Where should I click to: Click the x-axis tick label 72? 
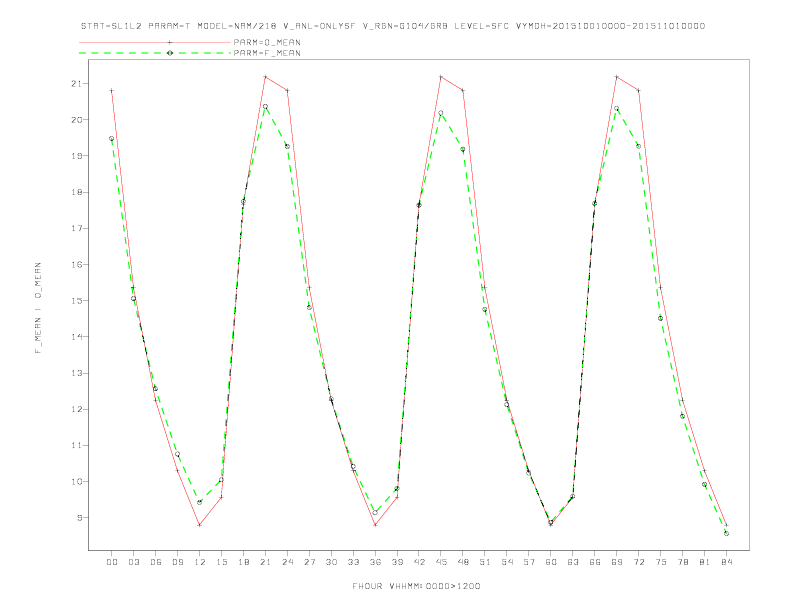pyautogui.click(x=639, y=562)
